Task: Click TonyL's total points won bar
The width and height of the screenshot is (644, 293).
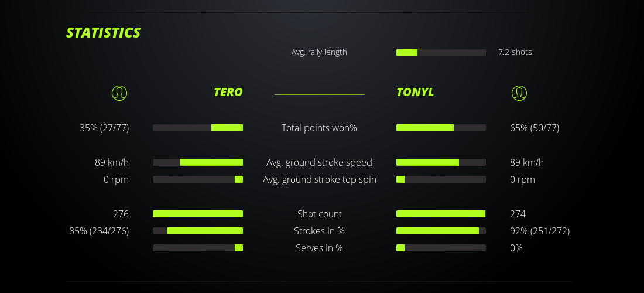Action: pos(441,128)
